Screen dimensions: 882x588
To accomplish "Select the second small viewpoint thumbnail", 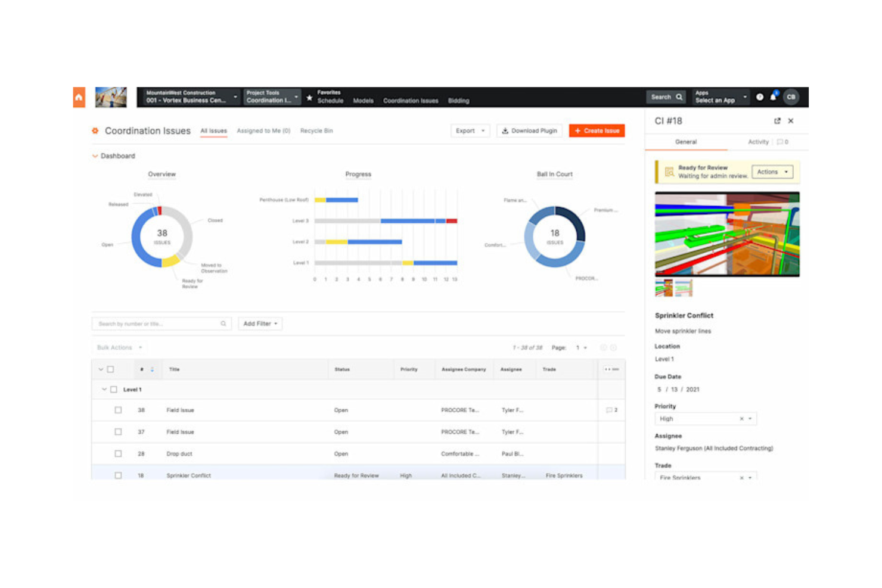I will (x=684, y=288).
